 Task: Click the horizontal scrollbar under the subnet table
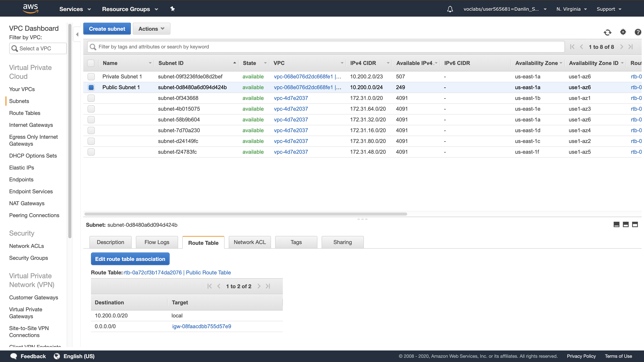[245, 214]
